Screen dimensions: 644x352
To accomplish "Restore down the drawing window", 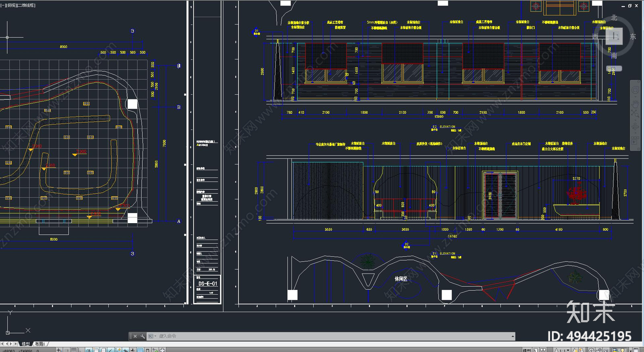I will [630, 6].
